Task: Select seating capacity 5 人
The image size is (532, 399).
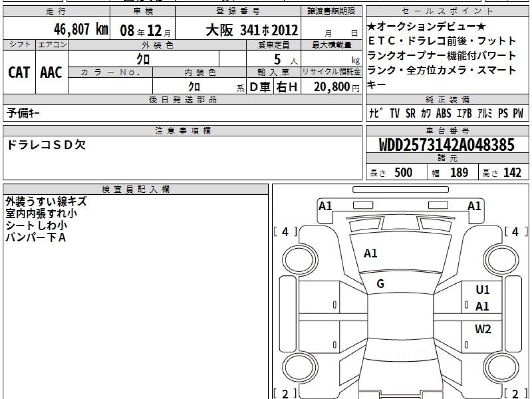Action: coord(286,59)
